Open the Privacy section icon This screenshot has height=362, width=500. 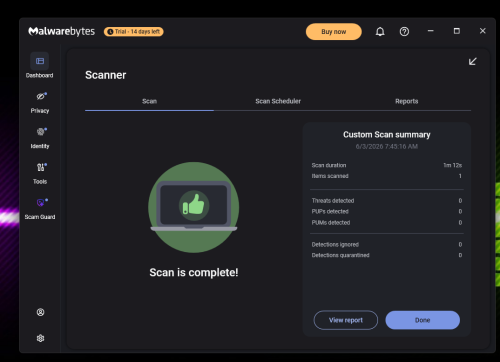click(x=40, y=96)
